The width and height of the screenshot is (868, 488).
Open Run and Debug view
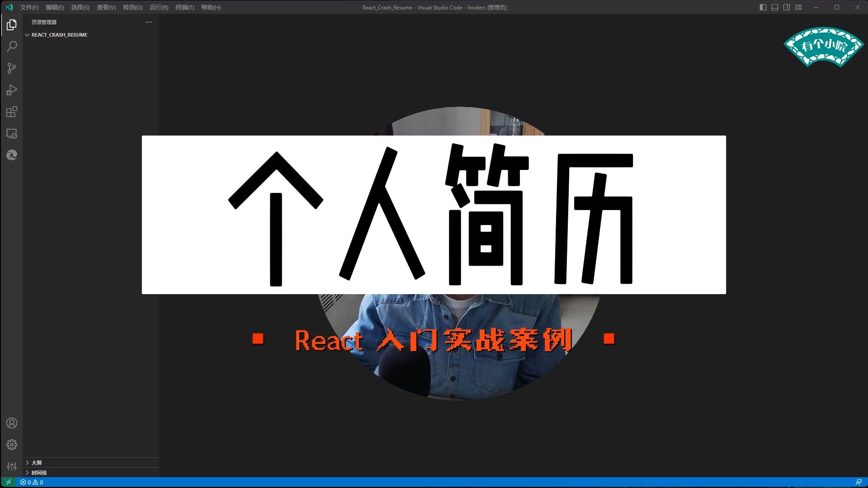12,90
